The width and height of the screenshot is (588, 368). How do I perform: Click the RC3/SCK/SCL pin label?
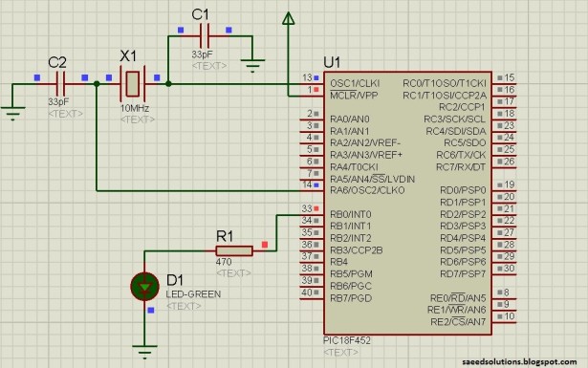pos(454,119)
